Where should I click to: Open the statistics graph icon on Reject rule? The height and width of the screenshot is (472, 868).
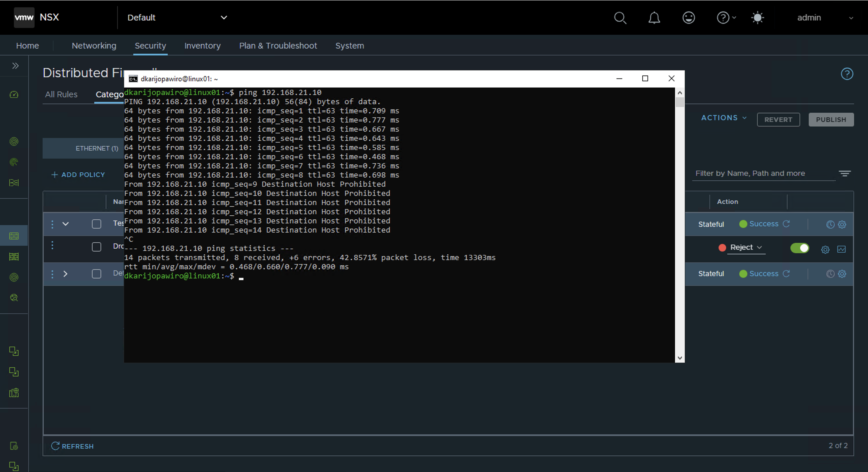click(842, 249)
